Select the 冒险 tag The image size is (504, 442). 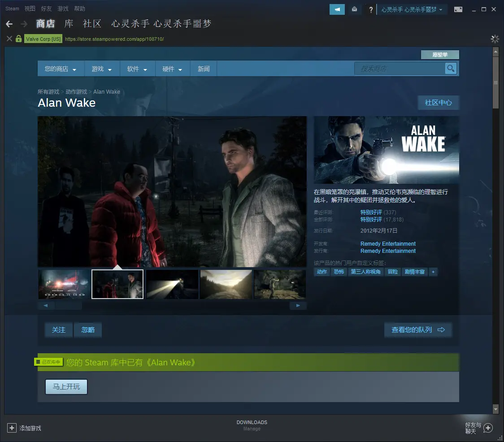click(x=392, y=272)
